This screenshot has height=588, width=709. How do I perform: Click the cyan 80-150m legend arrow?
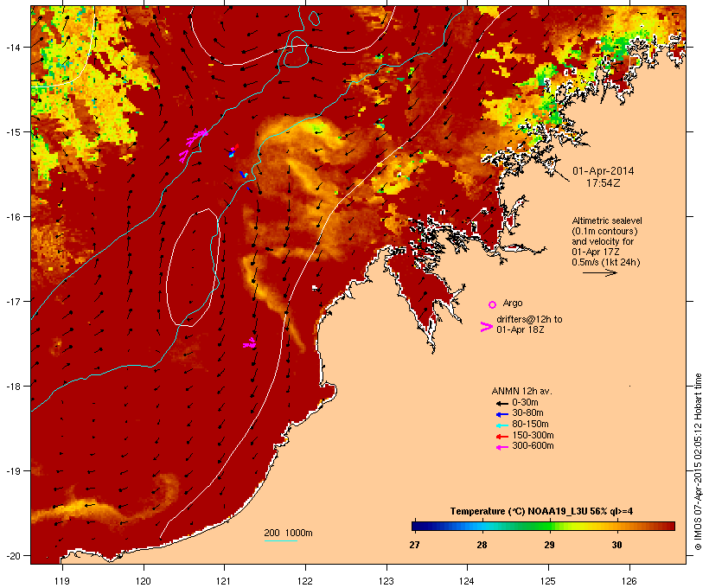coord(501,425)
